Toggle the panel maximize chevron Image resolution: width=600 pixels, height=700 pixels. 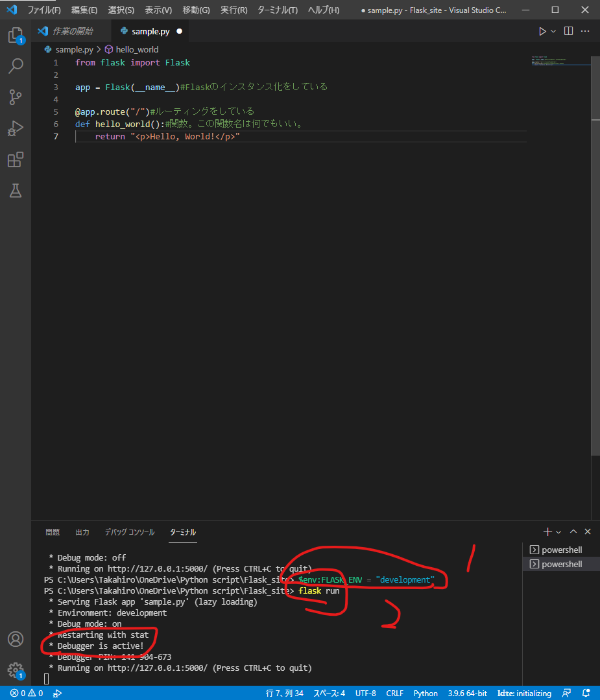coord(573,531)
